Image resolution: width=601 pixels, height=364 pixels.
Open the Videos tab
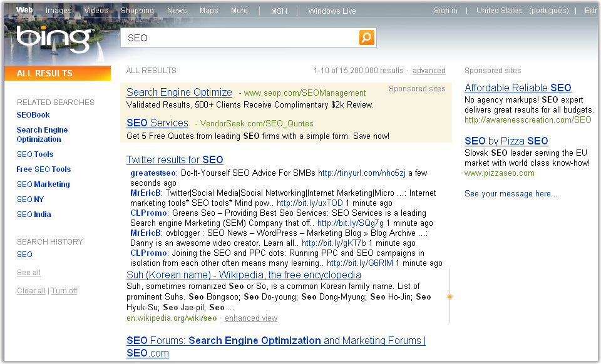(x=96, y=11)
